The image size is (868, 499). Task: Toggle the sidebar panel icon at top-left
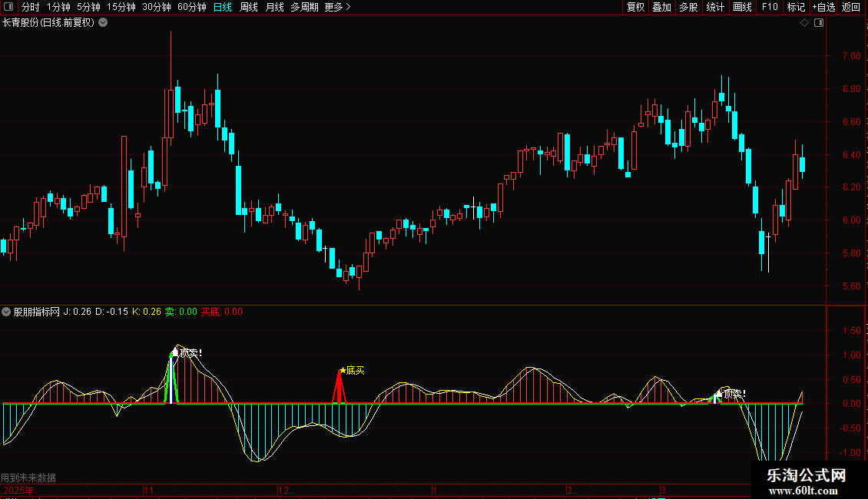click(x=8, y=7)
